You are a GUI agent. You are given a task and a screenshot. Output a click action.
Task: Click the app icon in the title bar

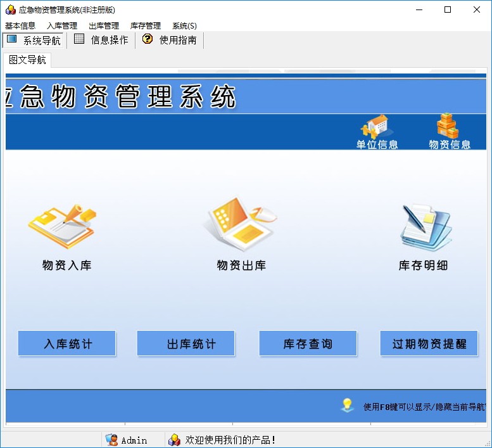10,10
